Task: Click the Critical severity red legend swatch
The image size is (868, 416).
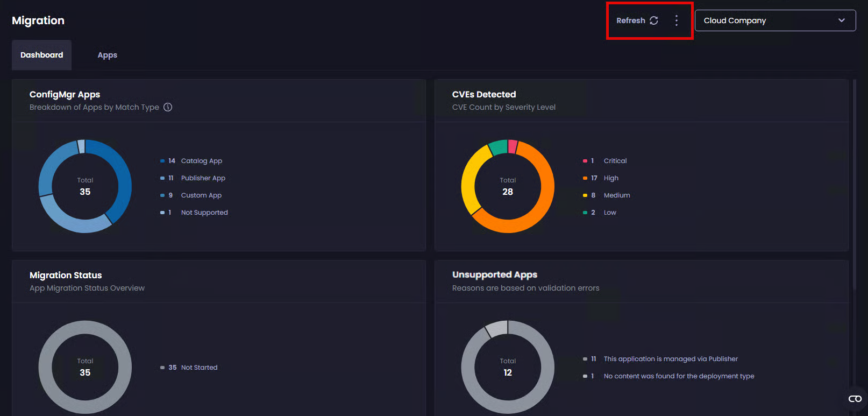Action: coord(585,161)
